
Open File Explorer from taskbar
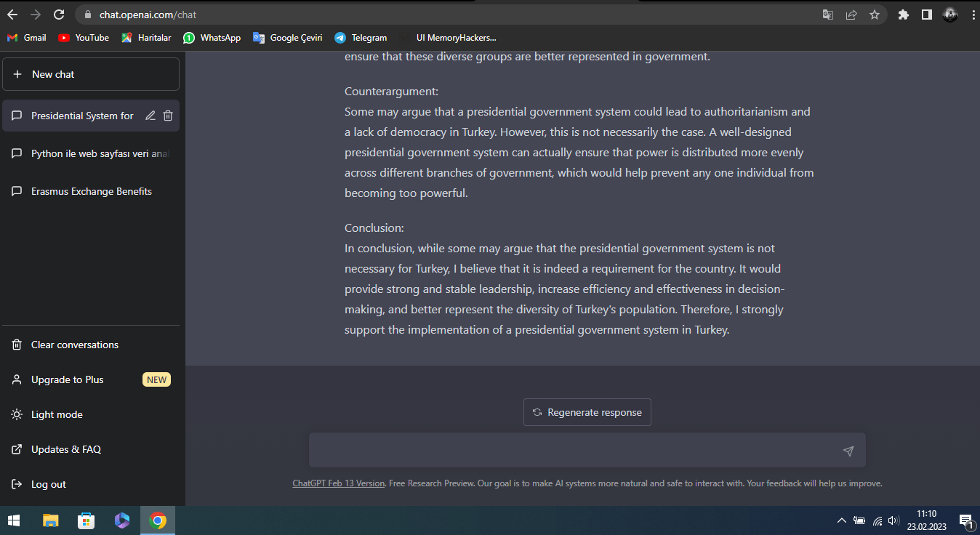pos(50,520)
